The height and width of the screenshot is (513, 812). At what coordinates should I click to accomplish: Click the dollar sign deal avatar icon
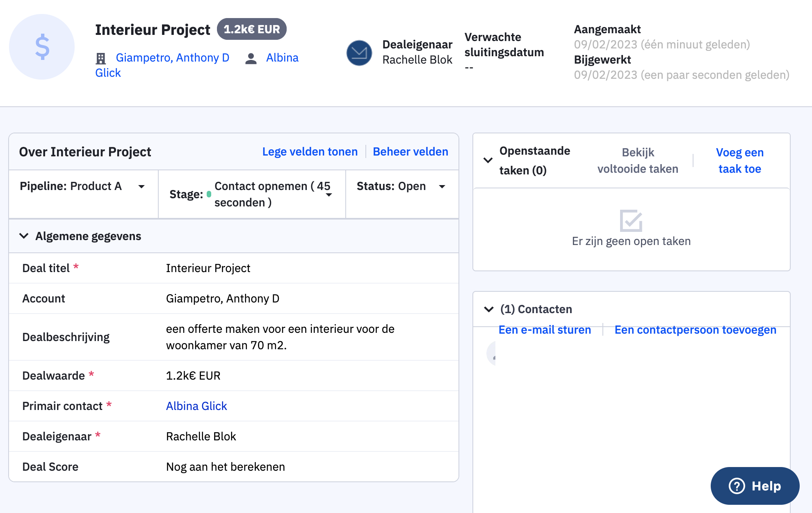point(42,47)
